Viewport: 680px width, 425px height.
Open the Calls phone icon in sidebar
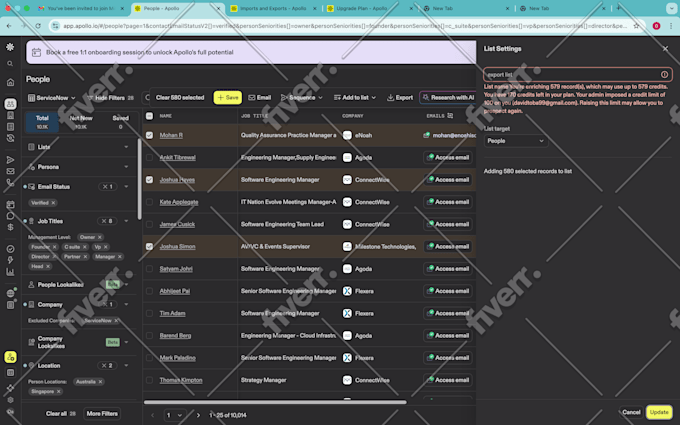(10, 182)
